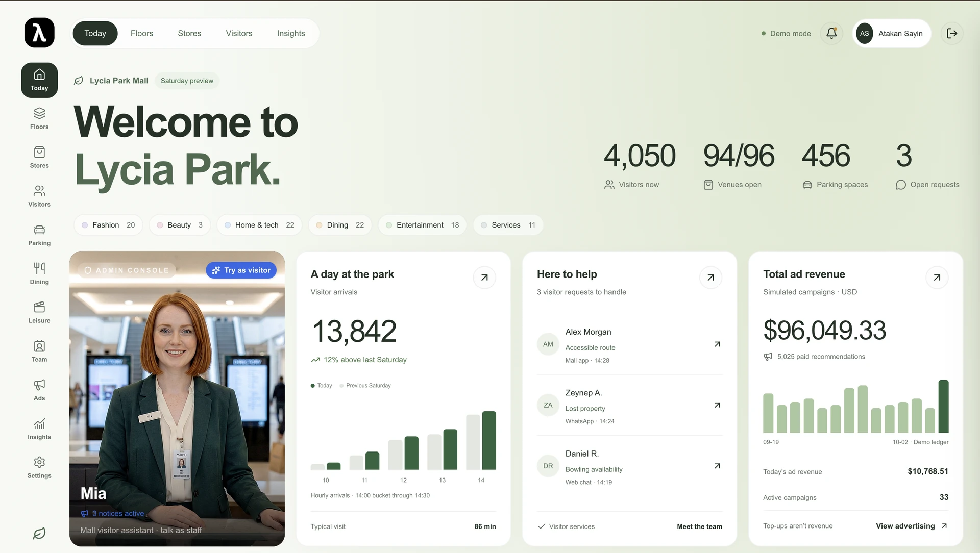Click the leaf icon at sidebar bottom
The height and width of the screenshot is (553, 980).
39,533
